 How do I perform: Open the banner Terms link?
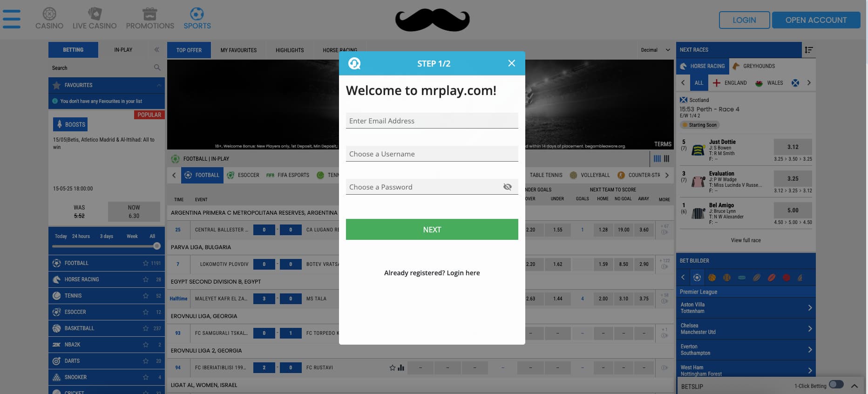tap(663, 144)
